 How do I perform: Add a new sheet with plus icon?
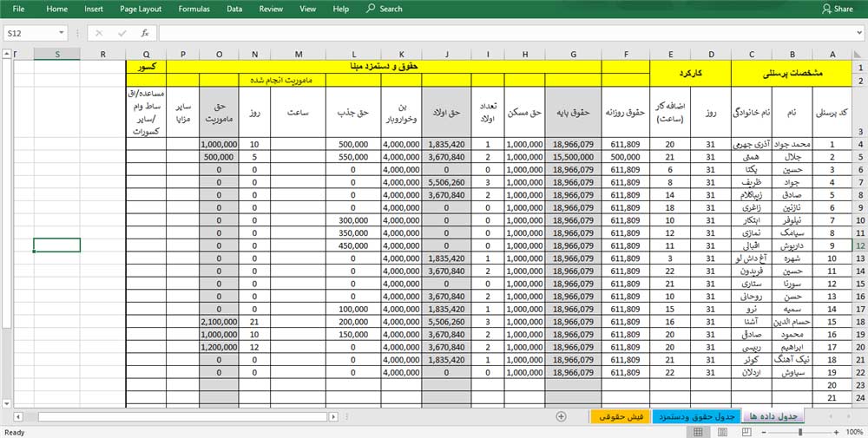(x=561, y=416)
